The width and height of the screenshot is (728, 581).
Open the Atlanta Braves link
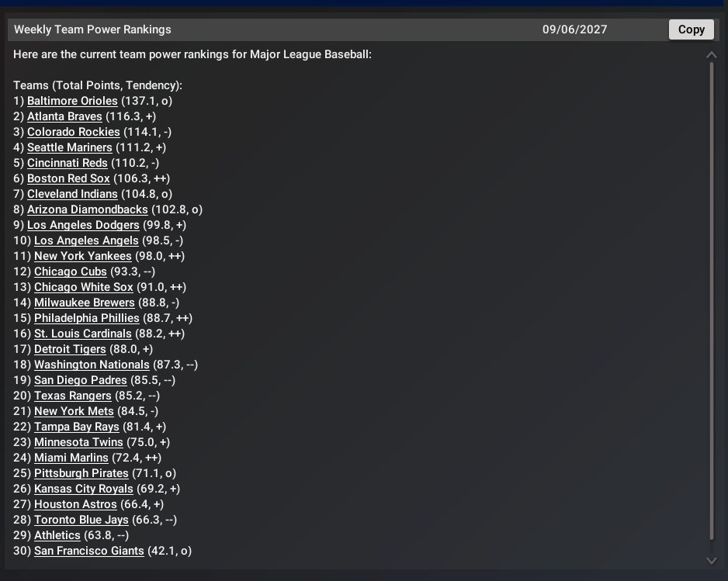64,116
